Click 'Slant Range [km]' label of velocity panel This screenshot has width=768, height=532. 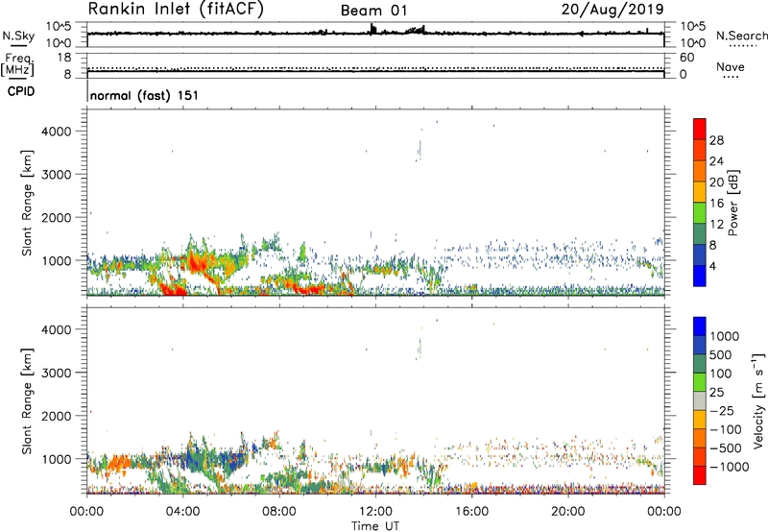(x=27, y=400)
